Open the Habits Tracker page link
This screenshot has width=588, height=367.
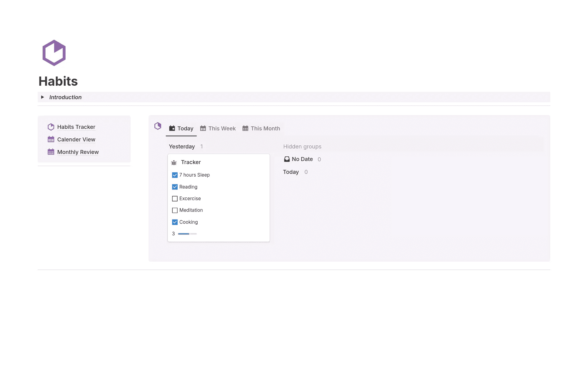76,127
